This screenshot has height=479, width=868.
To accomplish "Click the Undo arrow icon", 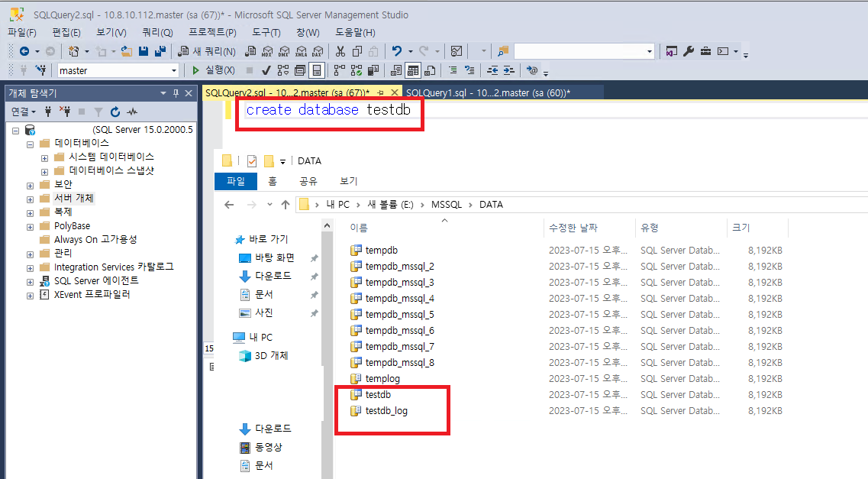I will pos(396,51).
